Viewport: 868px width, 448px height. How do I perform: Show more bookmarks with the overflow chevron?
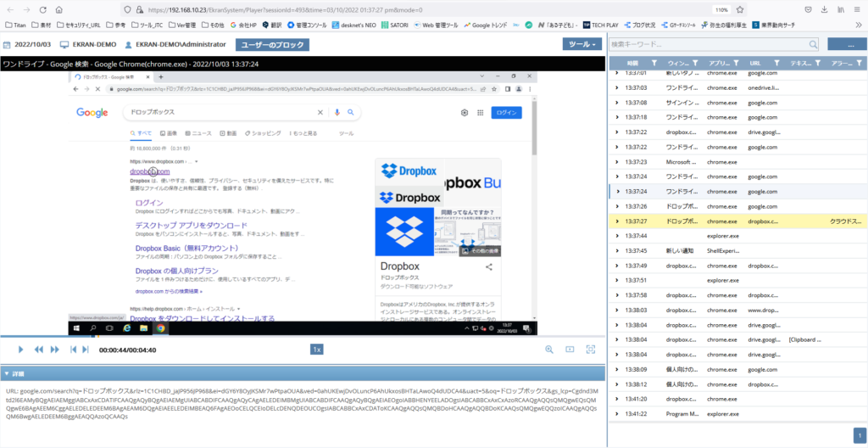(858, 25)
